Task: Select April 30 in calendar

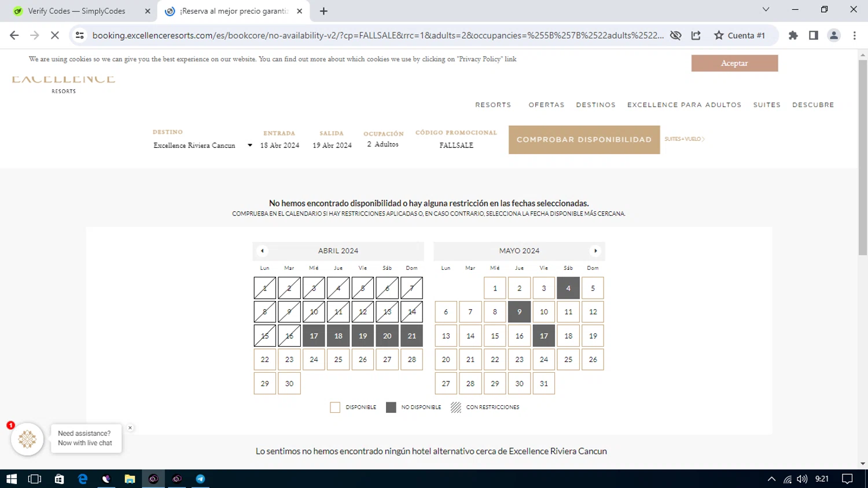Action: (x=289, y=383)
